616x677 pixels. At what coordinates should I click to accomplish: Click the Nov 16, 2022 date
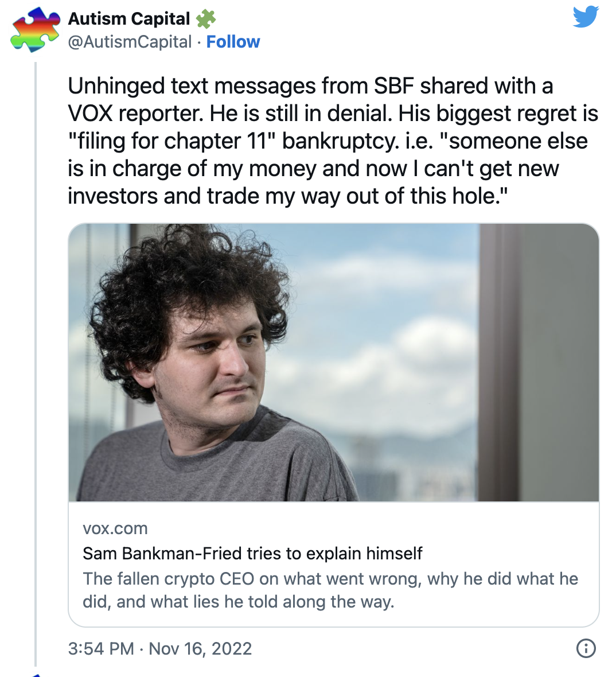pos(200,649)
